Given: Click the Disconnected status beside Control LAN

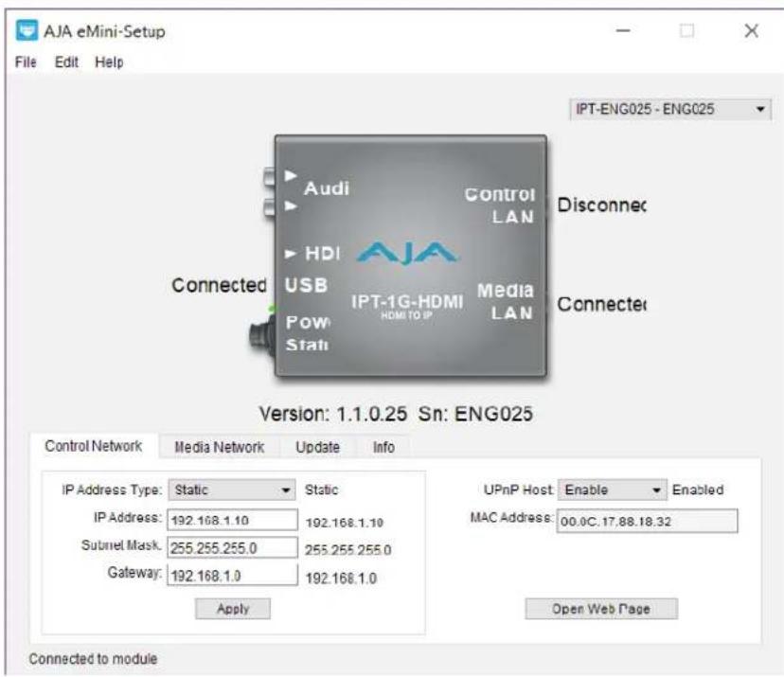Looking at the screenshot, I should point(601,205).
